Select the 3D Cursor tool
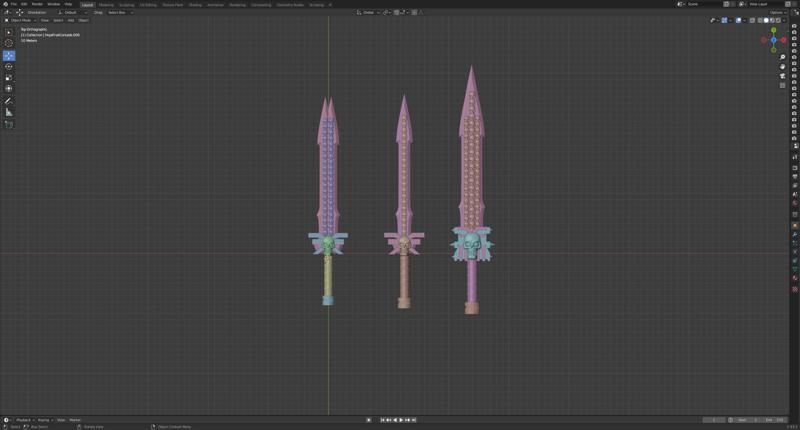800x430 pixels. 9,43
